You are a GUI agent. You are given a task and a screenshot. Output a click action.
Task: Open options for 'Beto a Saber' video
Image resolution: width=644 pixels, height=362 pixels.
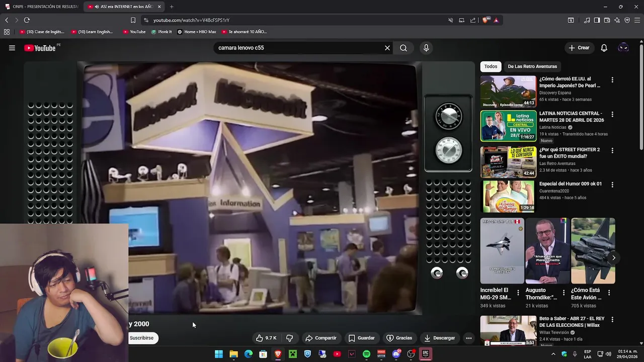612,319
